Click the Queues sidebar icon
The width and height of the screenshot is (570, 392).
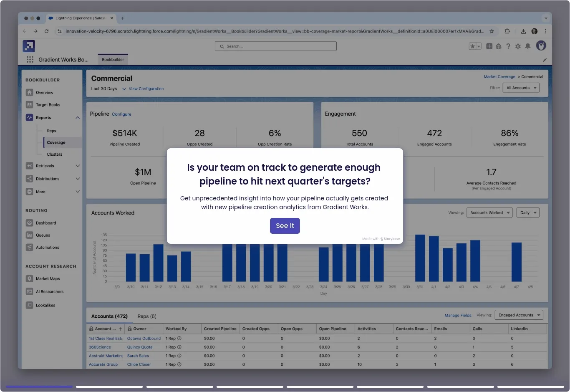click(x=29, y=235)
